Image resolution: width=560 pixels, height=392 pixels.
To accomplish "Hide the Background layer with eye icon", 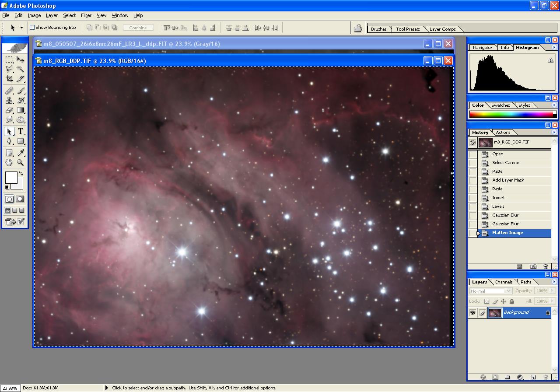I will (x=472, y=312).
